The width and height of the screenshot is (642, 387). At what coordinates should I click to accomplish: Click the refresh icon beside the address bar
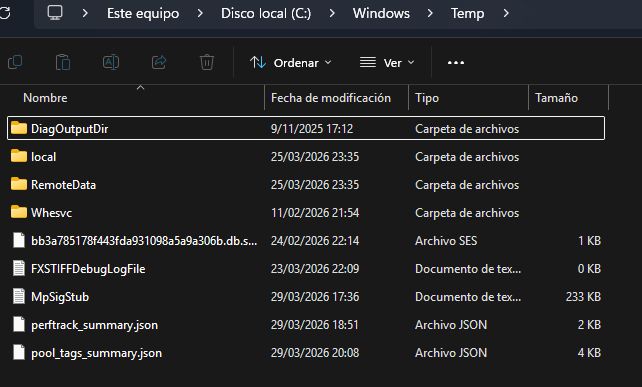[x=5, y=13]
